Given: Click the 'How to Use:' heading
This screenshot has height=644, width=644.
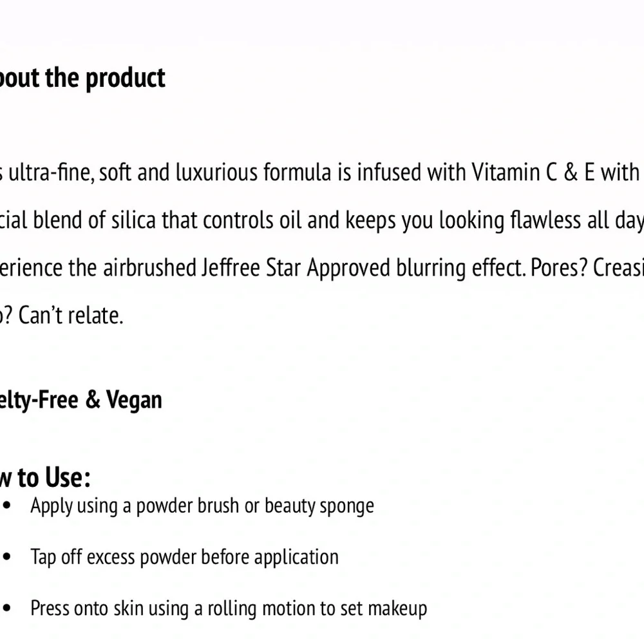Looking at the screenshot, I should 45,478.
